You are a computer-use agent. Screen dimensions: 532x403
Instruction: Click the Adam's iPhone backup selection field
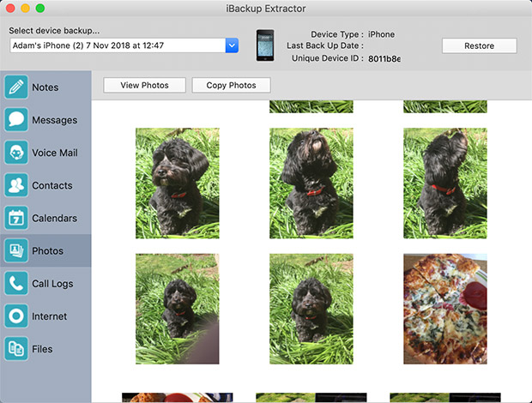124,45
